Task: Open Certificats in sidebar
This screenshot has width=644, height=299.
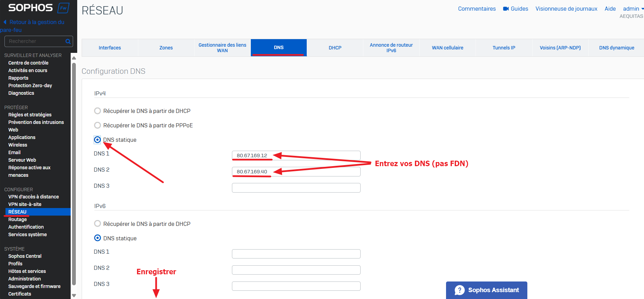Action: (x=20, y=294)
